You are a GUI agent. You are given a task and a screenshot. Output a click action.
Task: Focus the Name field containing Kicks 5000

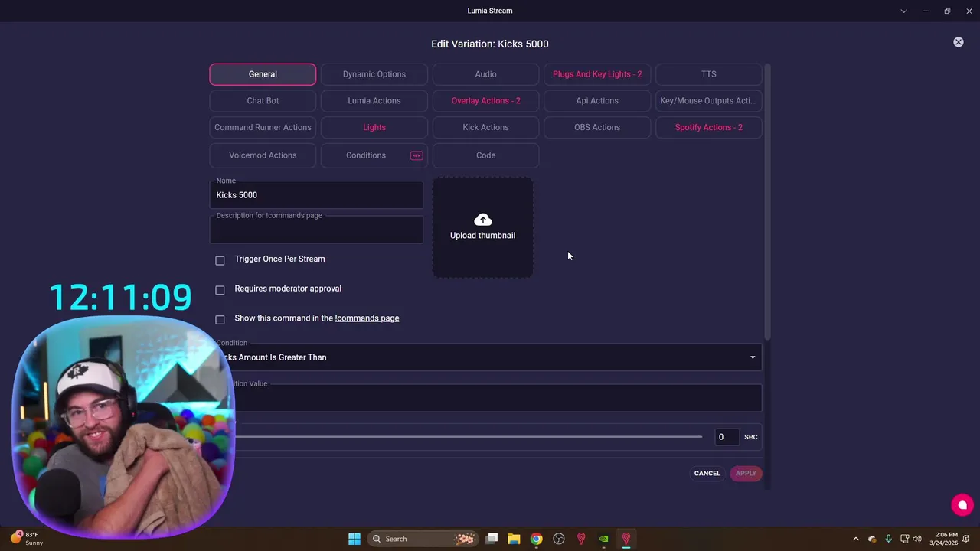(316, 195)
